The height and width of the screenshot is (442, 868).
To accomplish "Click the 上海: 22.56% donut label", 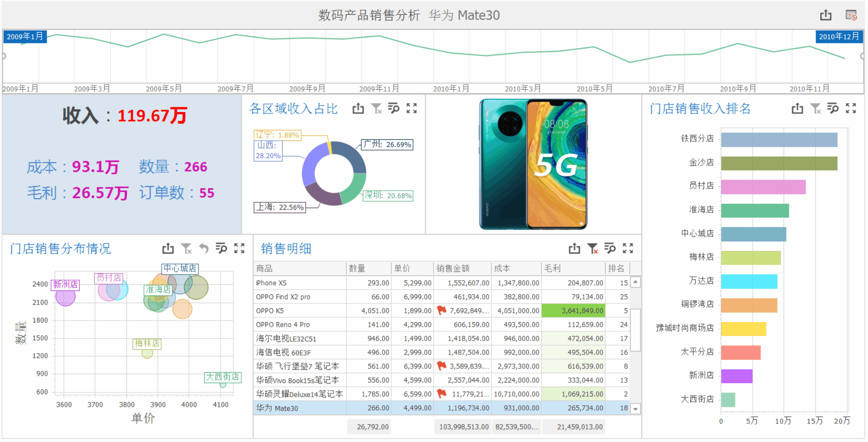I will [x=280, y=207].
